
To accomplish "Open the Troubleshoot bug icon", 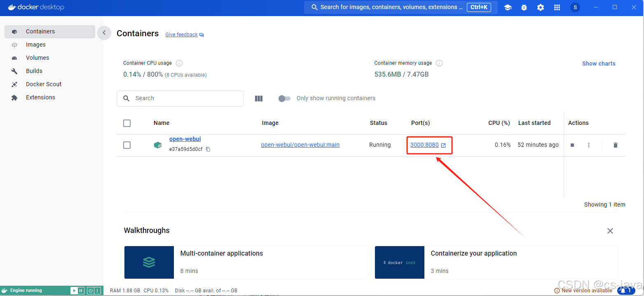I will click(x=524, y=7).
